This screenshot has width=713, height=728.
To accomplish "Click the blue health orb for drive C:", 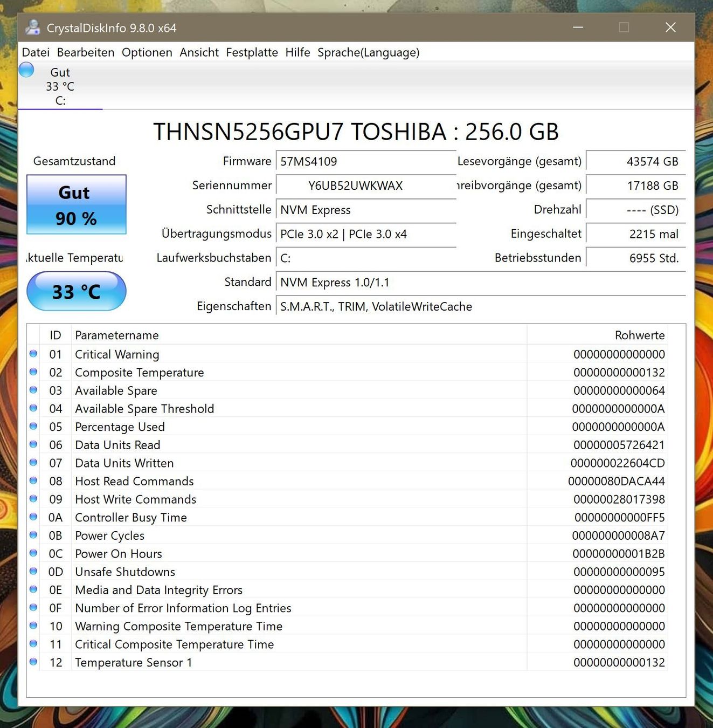I will point(26,70).
